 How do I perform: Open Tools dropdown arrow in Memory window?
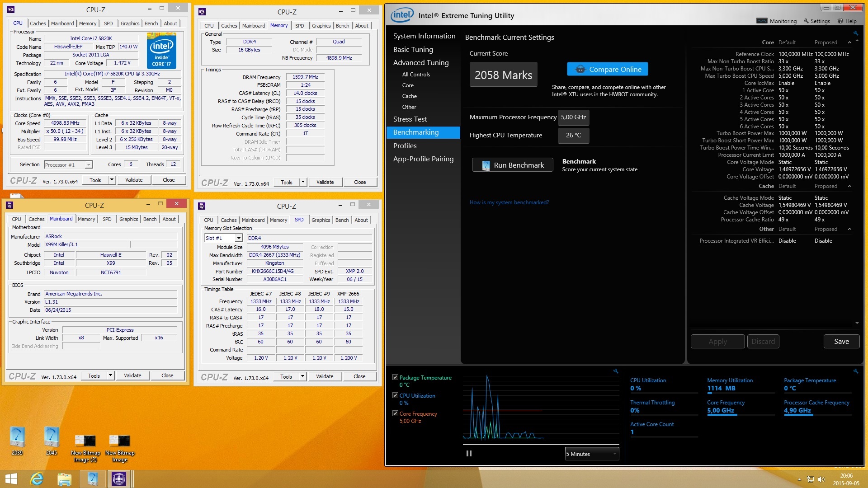point(303,182)
